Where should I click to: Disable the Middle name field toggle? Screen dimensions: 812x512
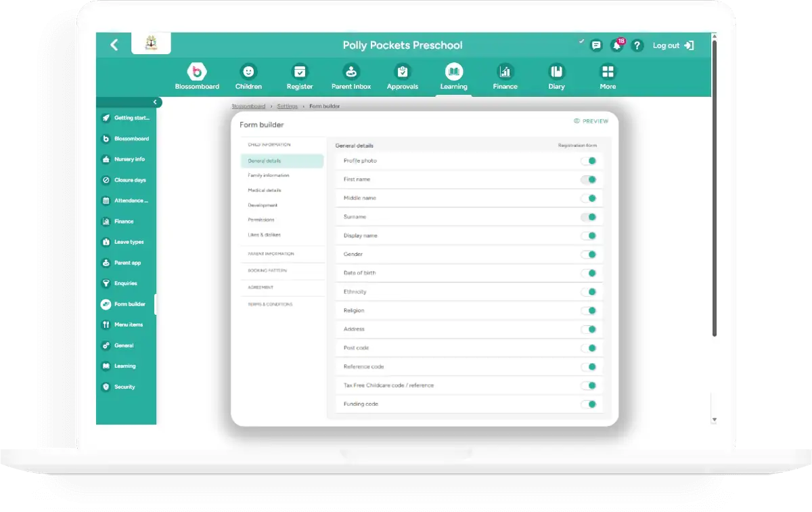point(589,198)
